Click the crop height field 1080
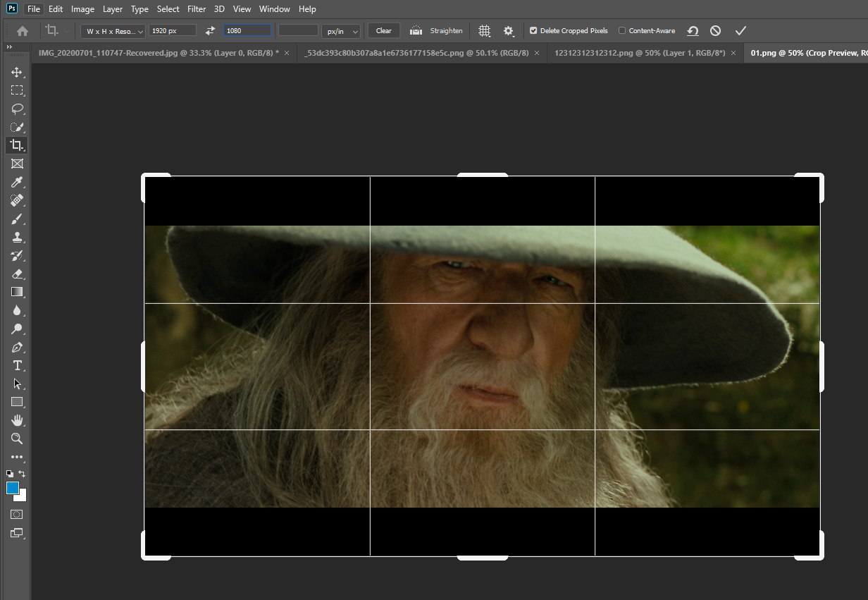Screen dimensions: 868x600 [247, 31]
